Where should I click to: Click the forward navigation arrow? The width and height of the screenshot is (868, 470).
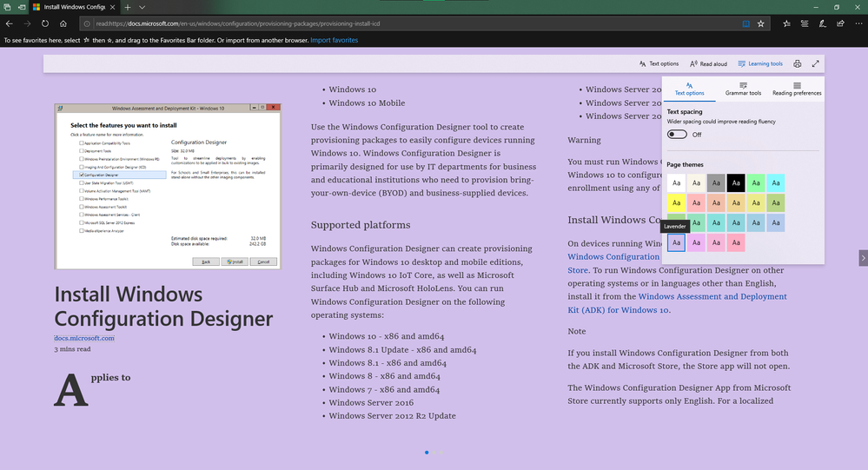pos(27,23)
